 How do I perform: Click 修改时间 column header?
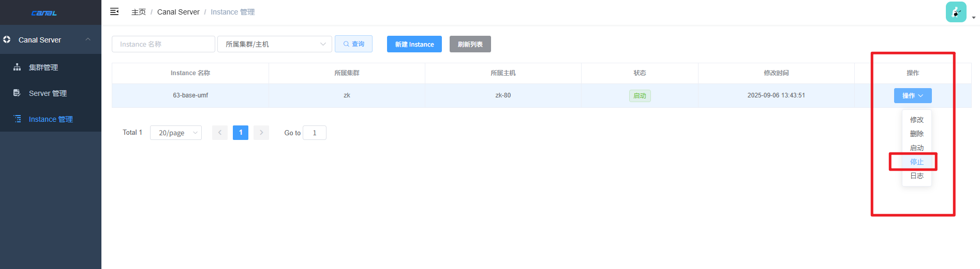[776, 73]
